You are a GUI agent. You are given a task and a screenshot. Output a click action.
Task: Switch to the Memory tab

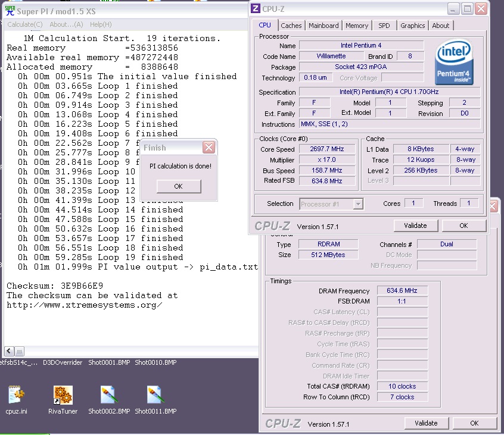(x=357, y=26)
